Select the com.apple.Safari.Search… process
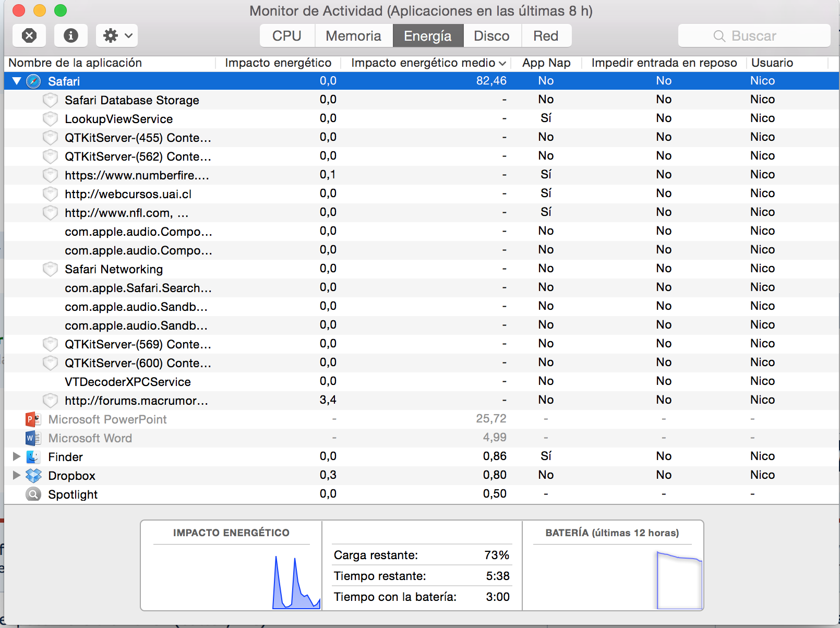Screen dimensions: 840x628 tap(138, 288)
